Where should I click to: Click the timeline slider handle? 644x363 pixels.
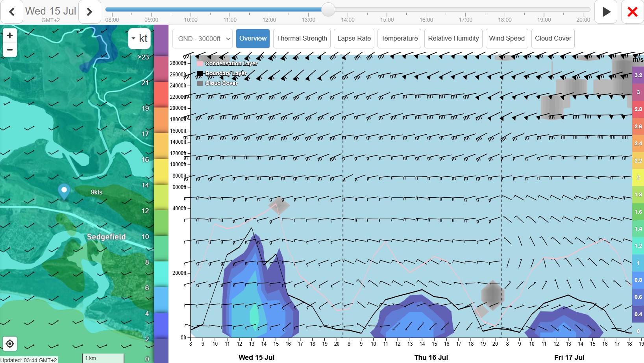(x=328, y=9)
